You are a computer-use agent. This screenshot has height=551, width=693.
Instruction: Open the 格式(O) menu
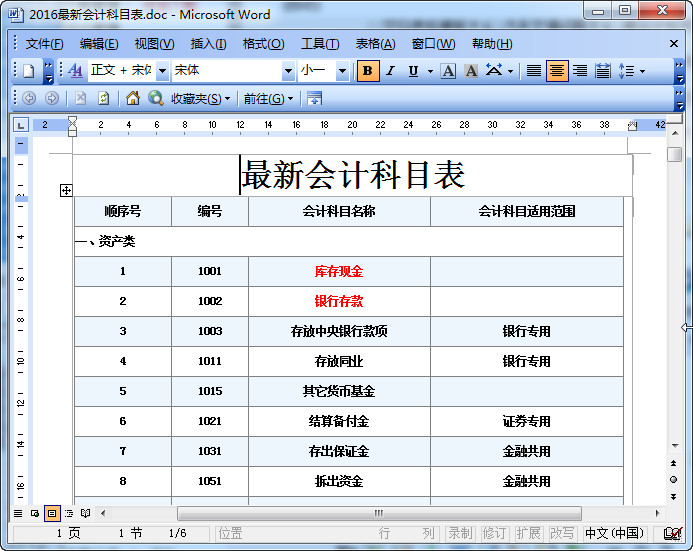pyautogui.click(x=263, y=44)
